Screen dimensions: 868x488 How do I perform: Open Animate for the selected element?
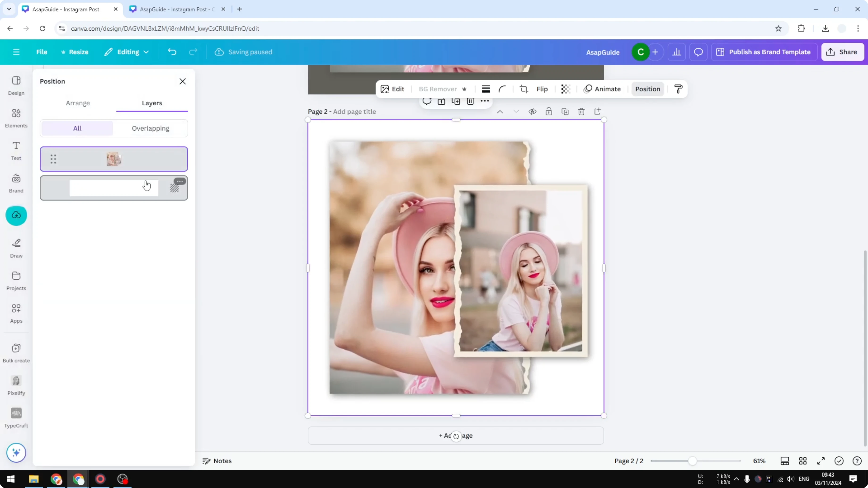(603, 89)
